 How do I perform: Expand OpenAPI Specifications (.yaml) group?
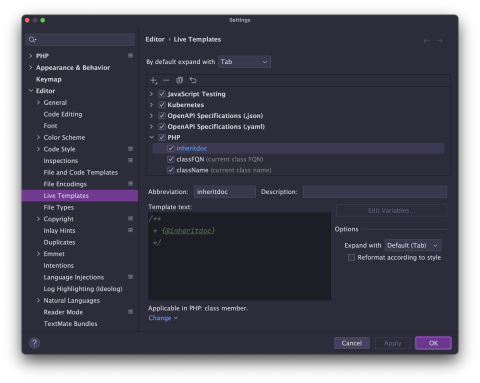click(151, 127)
